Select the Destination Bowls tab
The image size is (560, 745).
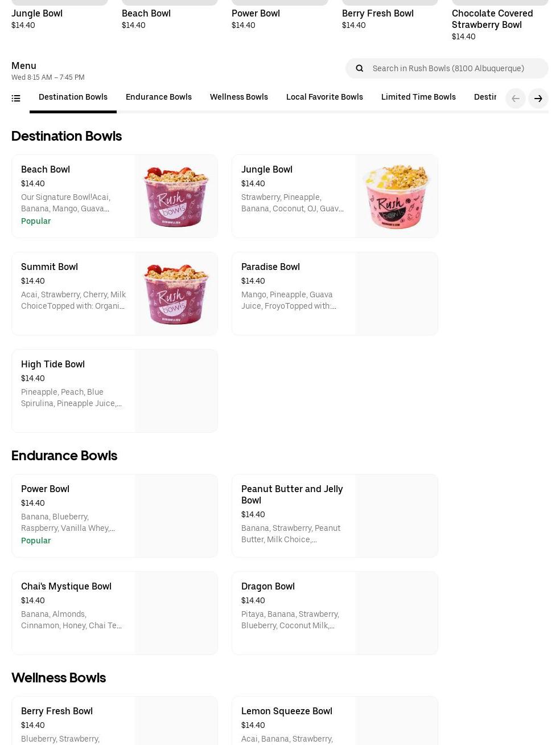click(73, 97)
